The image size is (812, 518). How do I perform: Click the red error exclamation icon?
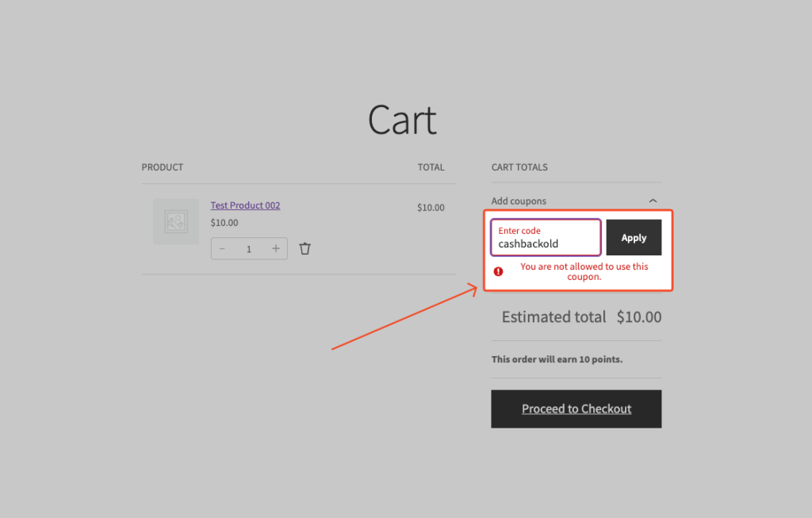[498, 271]
